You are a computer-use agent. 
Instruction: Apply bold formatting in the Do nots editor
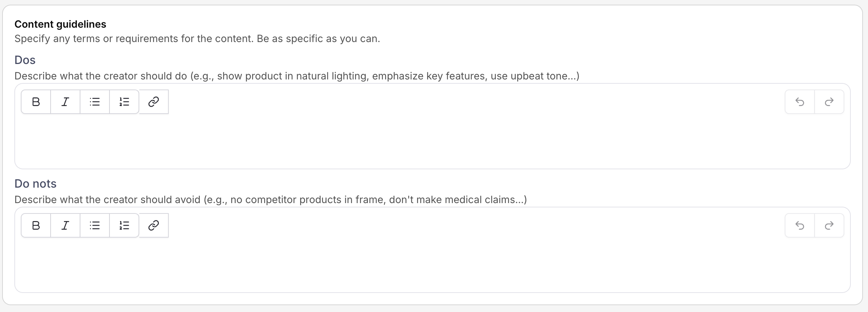point(36,225)
